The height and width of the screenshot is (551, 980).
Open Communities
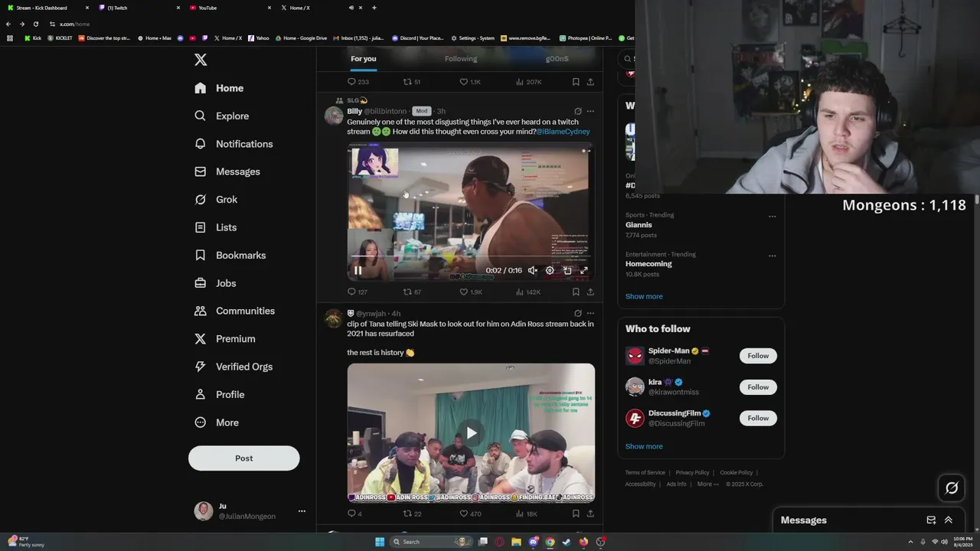pyautogui.click(x=234, y=311)
